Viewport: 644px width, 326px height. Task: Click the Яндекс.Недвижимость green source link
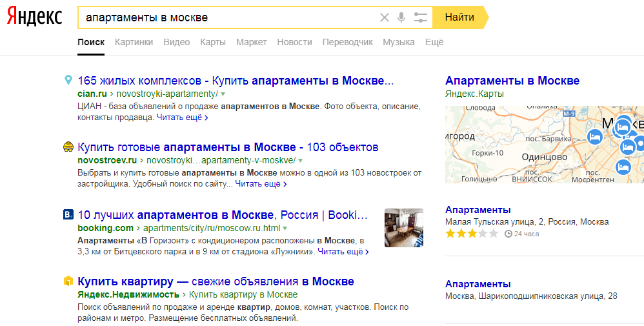pos(128,294)
